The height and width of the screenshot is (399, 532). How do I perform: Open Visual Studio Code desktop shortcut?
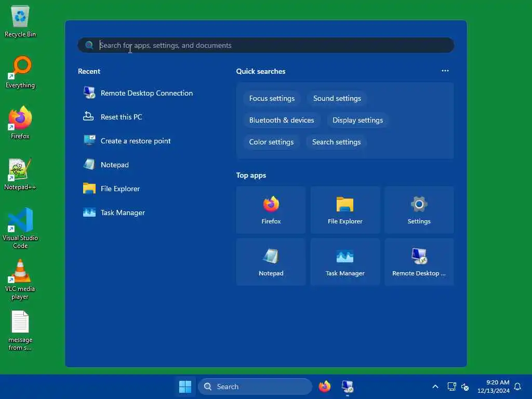point(20,228)
